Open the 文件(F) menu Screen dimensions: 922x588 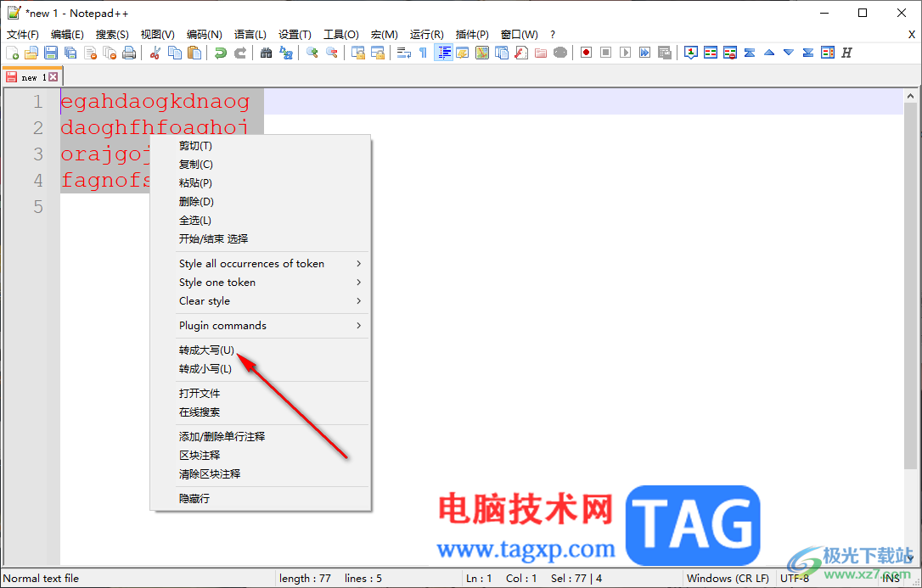[23, 35]
